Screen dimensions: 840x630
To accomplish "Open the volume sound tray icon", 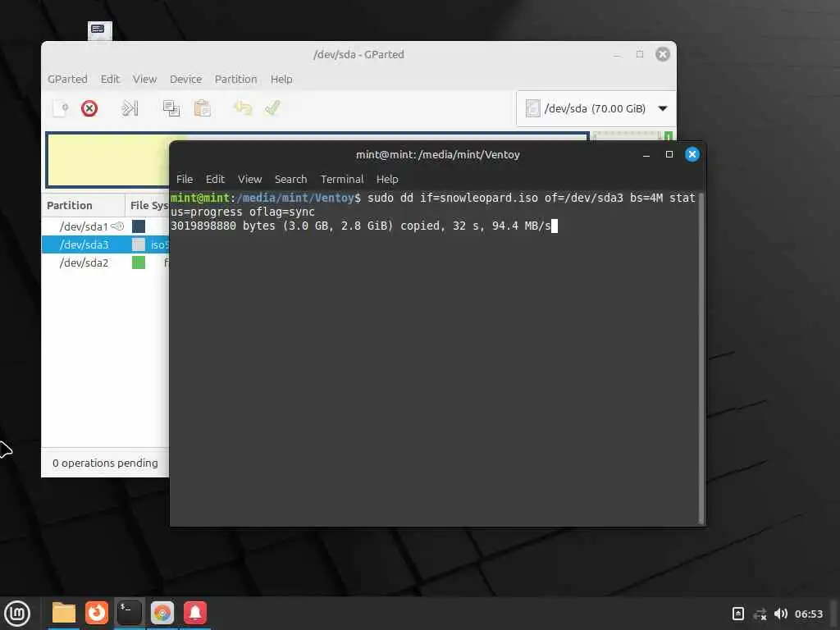I will point(781,614).
